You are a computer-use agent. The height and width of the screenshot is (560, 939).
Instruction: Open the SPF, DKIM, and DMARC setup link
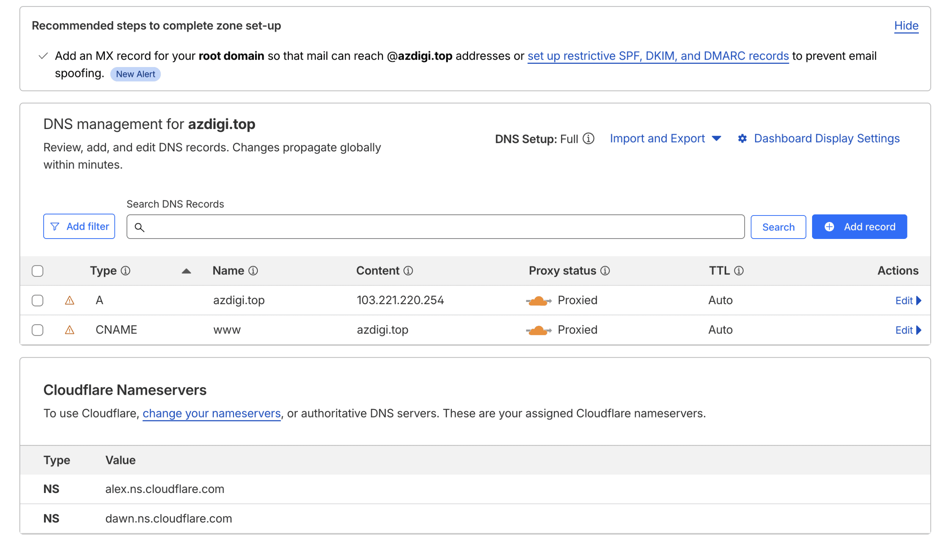(x=658, y=56)
